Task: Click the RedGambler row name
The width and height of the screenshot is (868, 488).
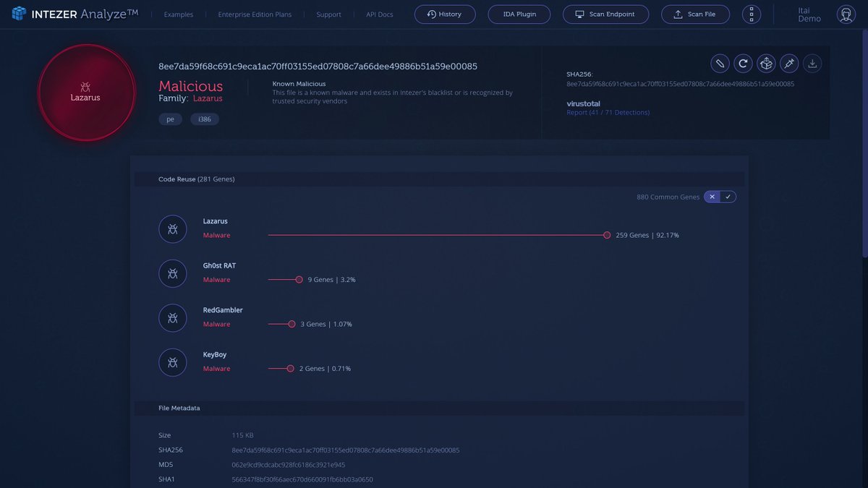Action: coord(223,310)
